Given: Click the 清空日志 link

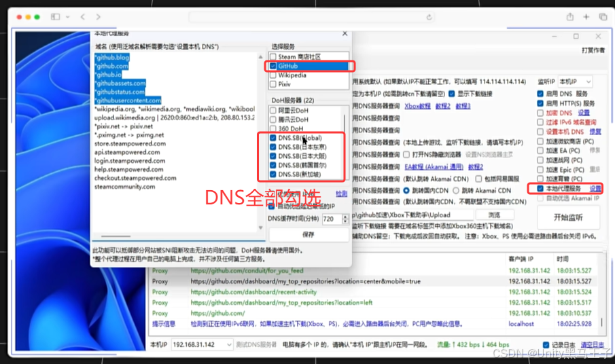Looking at the screenshot, I should point(593,345).
